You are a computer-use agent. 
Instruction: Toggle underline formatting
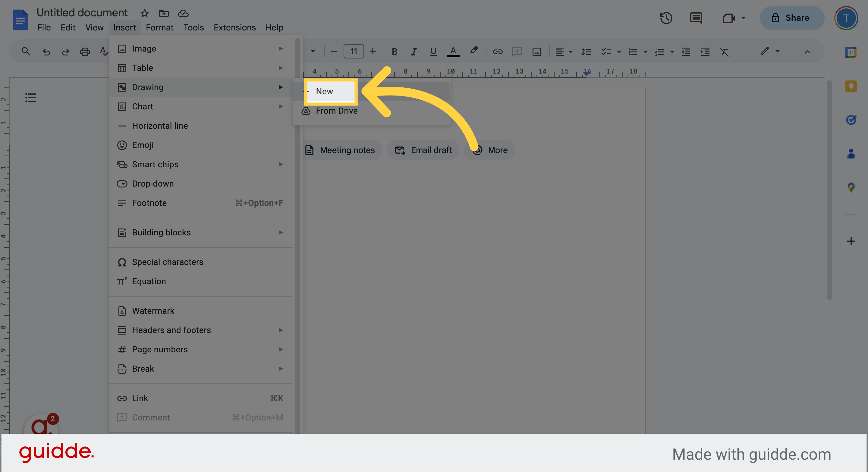433,52
